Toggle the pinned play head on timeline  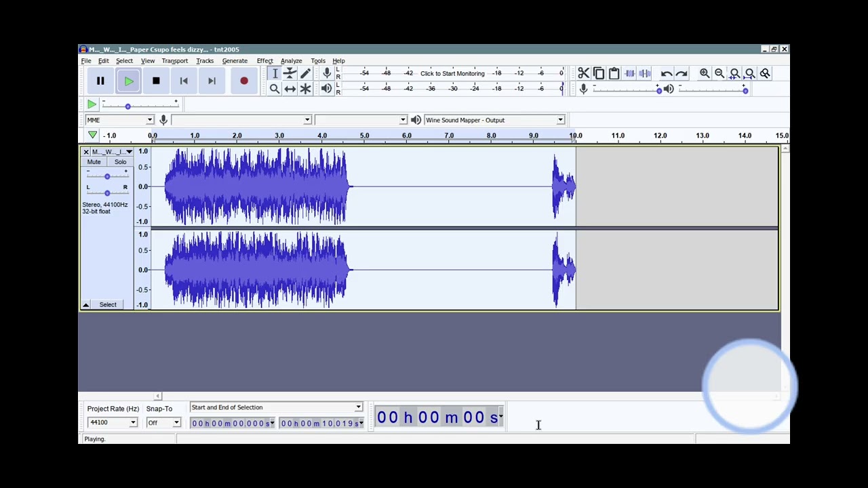[92, 136]
